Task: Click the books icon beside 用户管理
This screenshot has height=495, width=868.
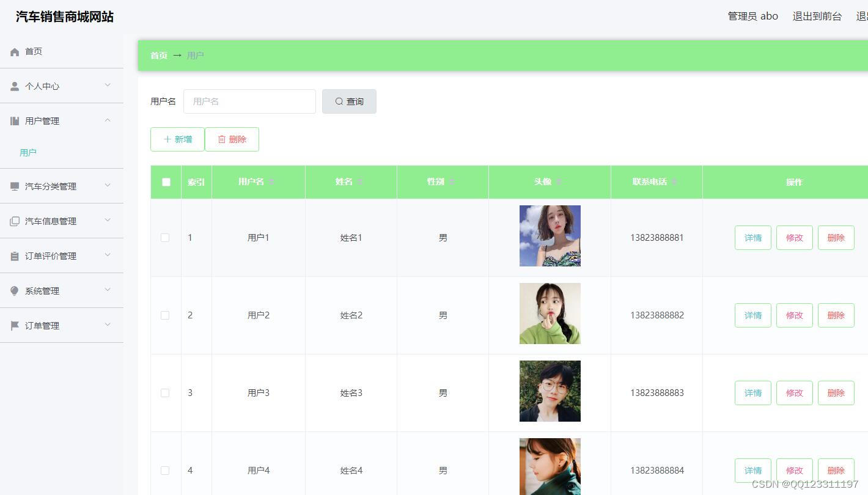Action: pyautogui.click(x=15, y=121)
